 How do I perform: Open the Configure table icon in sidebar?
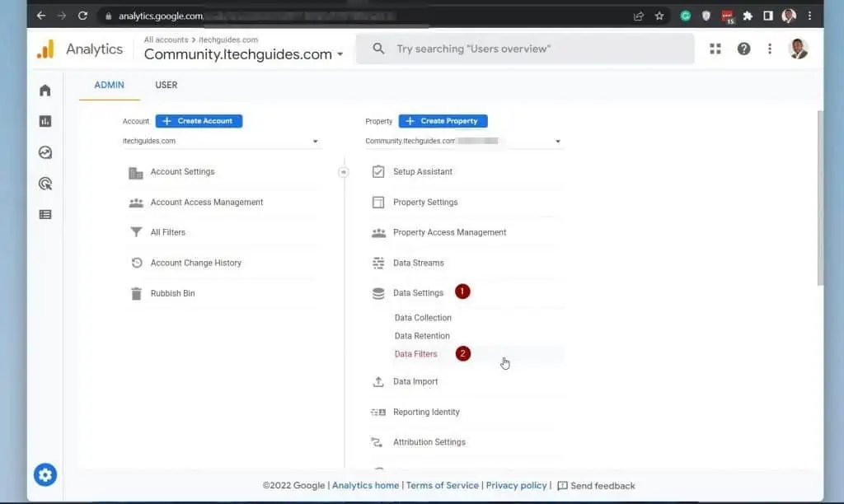(45, 214)
